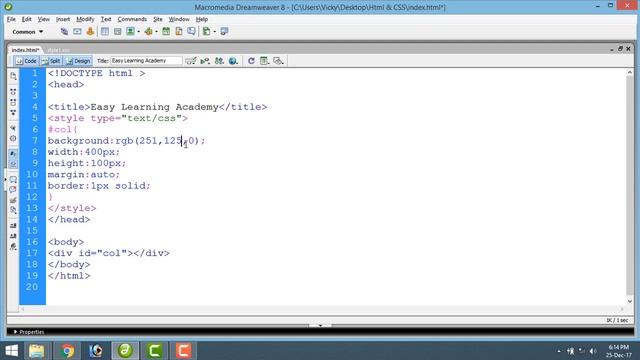Open the Common insert category dropdown
Screen dimensions: 640x360
tap(27, 31)
